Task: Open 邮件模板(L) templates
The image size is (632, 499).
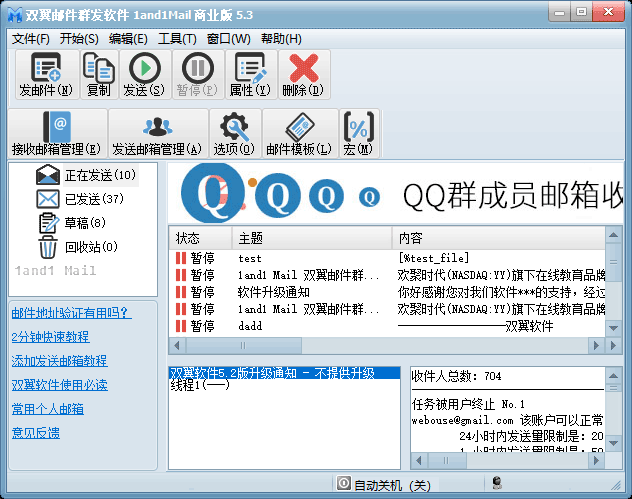Action: coord(300,133)
